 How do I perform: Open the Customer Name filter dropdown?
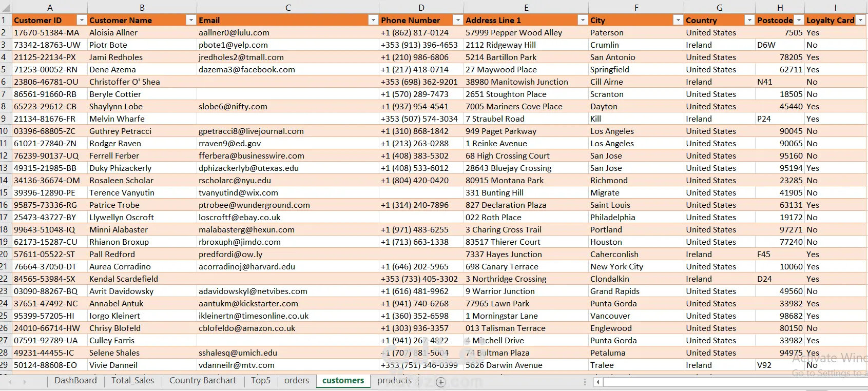coord(191,20)
